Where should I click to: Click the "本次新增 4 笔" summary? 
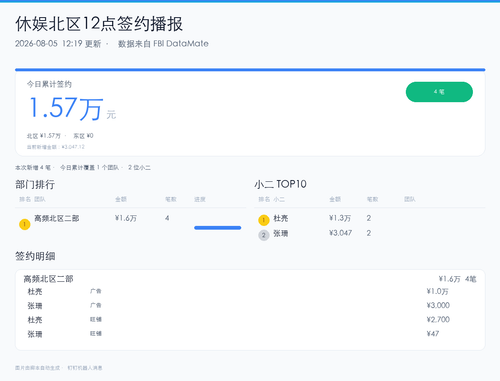(33, 167)
